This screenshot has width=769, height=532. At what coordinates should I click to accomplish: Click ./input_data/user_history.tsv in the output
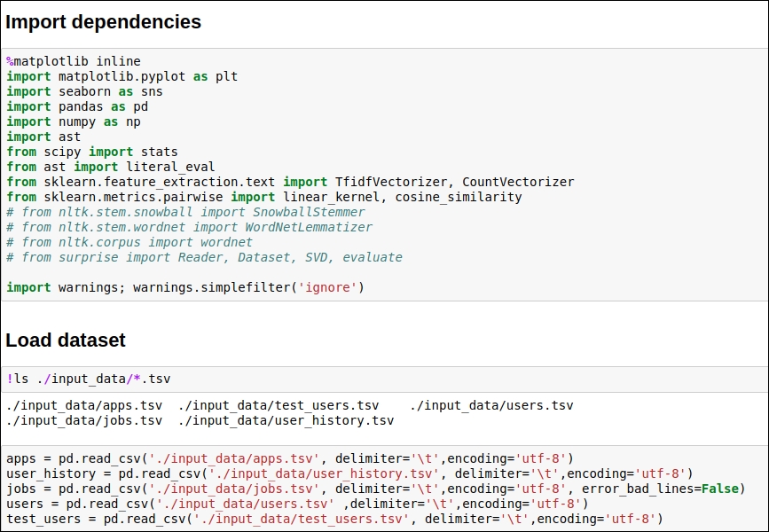pyautogui.click(x=286, y=420)
